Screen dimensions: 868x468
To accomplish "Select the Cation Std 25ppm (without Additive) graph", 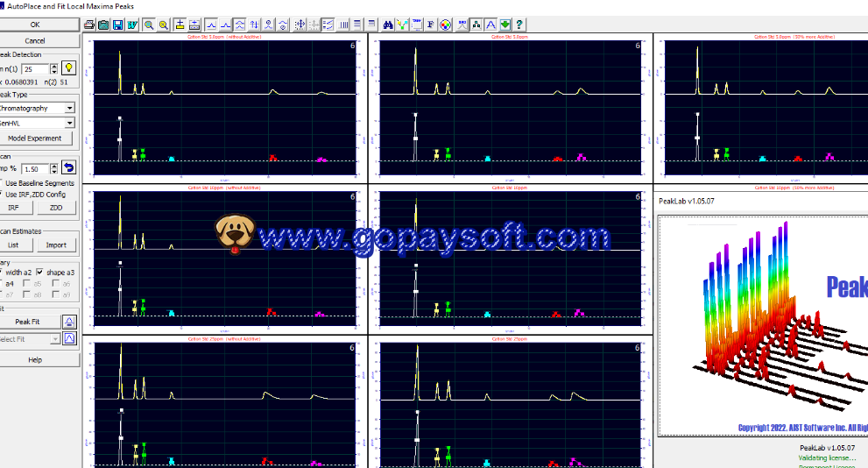I will pyautogui.click(x=225, y=402).
